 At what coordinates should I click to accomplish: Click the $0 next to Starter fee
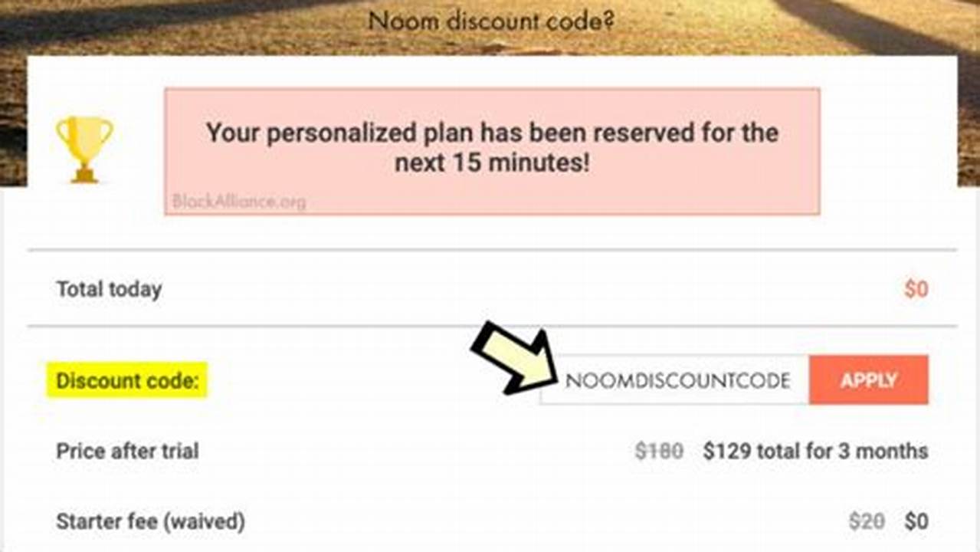(916, 520)
